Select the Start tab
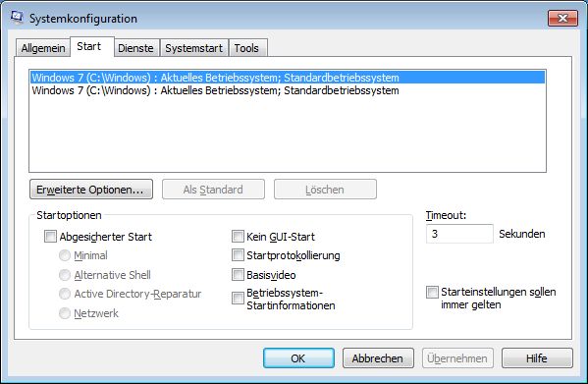 [x=89, y=46]
